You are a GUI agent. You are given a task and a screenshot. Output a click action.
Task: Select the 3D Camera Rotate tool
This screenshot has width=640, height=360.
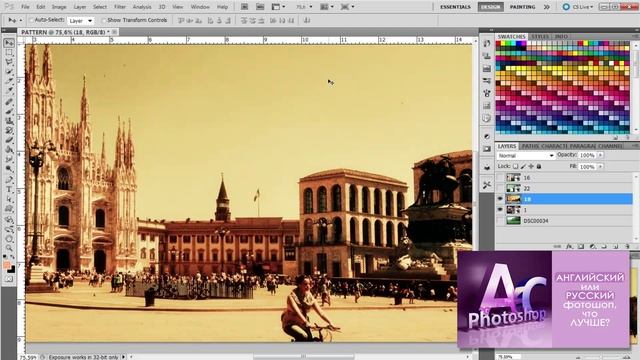point(9,229)
